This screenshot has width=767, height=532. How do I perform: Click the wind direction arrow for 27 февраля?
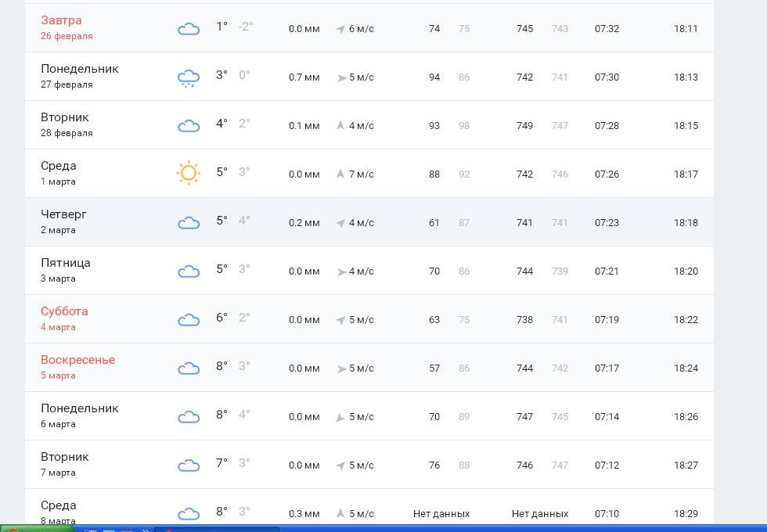tap(341, 77)
